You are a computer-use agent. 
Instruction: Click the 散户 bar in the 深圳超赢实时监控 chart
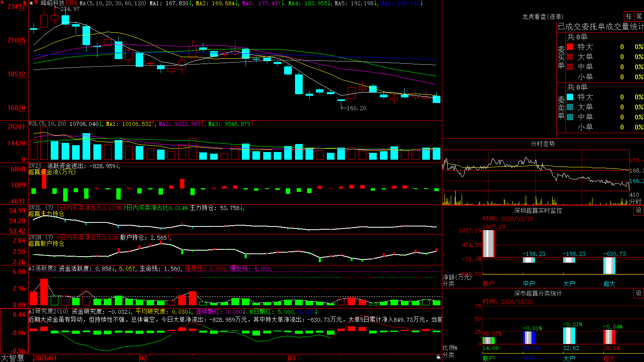[489, 243]
